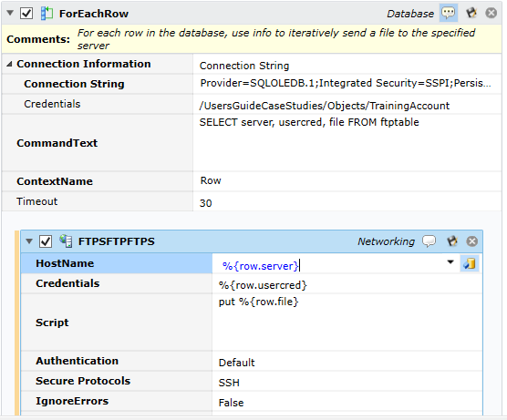
Task: Open FTPSFTPFTPS settings icon next to comment bubble
Action: point(452,241)
